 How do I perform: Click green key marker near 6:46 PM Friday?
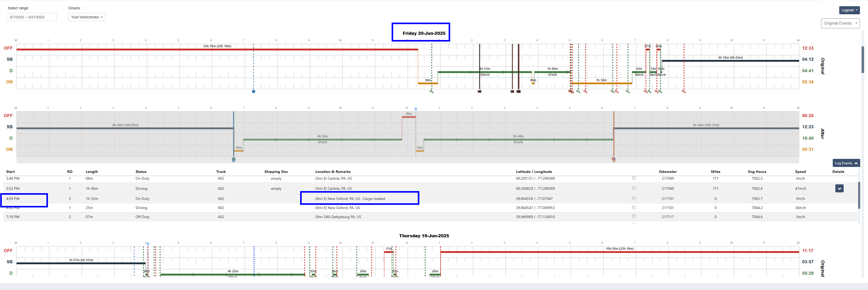[x=628, y=91]
